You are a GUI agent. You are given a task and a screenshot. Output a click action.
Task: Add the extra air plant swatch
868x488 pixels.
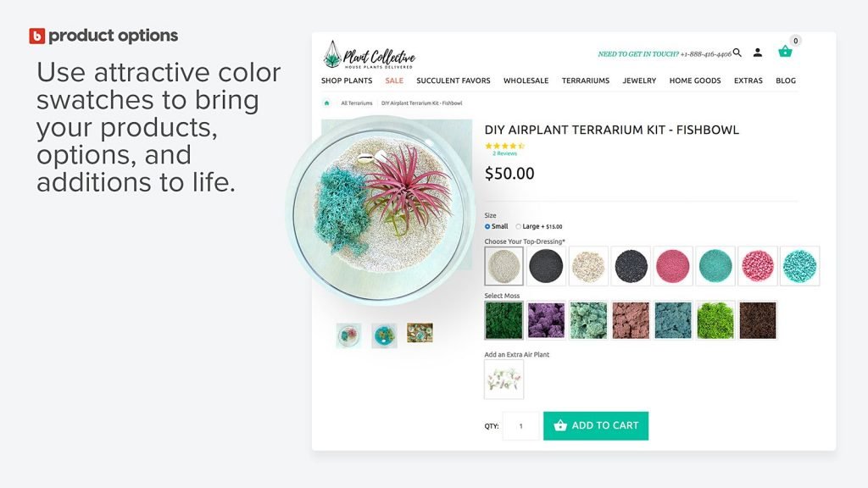tap(504, 380)
